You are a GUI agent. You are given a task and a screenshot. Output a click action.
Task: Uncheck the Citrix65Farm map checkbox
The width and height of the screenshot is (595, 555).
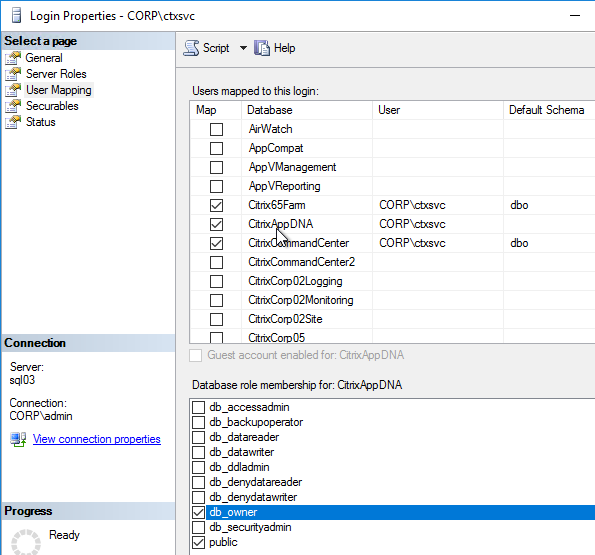point(216,205)
